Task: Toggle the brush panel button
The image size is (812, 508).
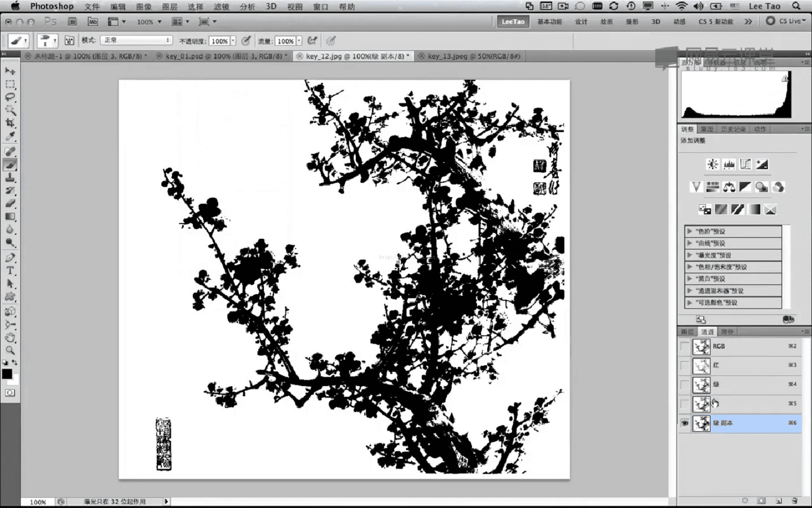Action: [x=69, y=41]
